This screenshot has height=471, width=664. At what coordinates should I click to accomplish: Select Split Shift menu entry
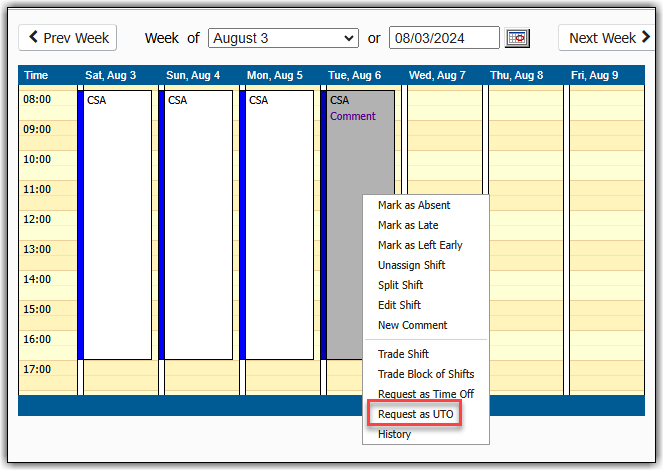[400, 285]
